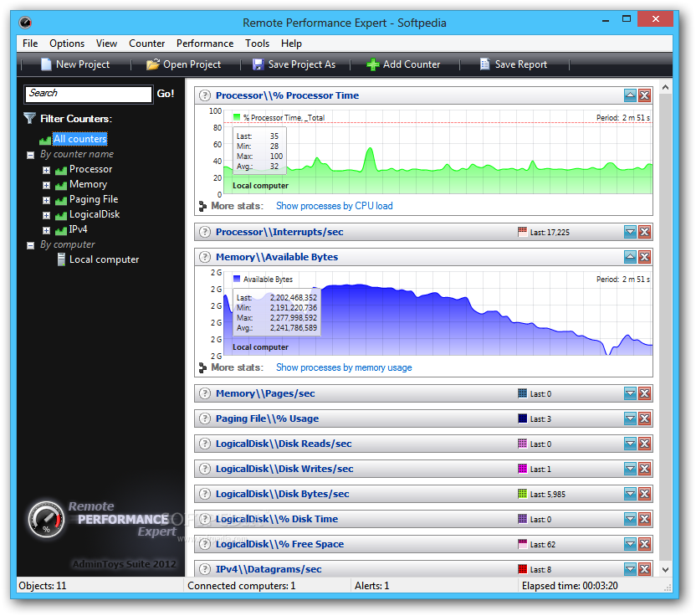Expand the LogicalDisk tree node

tap(46, 215)
